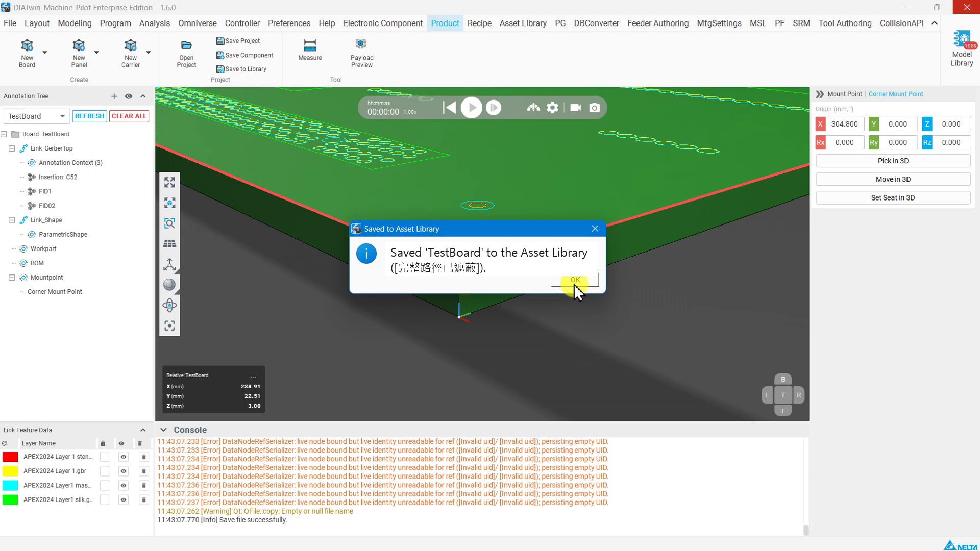Step simulation forward
This screenshot has width=980, height=551.
pos(494,108)
